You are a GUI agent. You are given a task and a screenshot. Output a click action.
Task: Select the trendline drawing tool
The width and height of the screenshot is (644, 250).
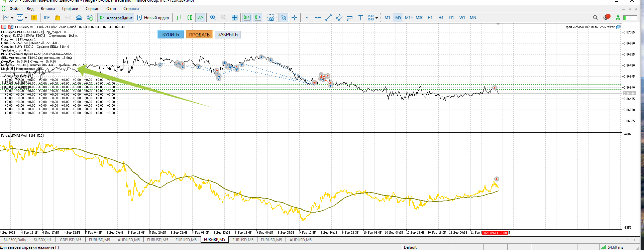pos(328,18)
